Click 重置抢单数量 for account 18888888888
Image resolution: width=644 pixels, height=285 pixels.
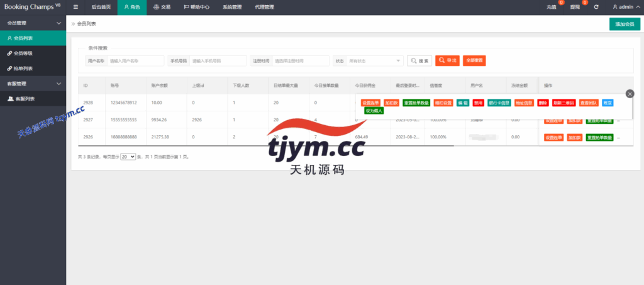point(599,137)
